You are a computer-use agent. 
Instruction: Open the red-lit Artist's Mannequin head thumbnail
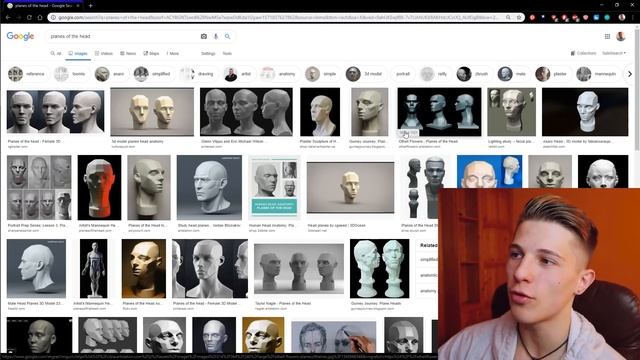click(100, 187)
